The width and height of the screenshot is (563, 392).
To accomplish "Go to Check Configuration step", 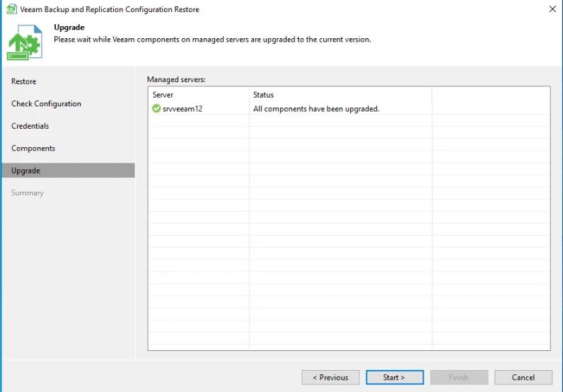I will 46,104.
